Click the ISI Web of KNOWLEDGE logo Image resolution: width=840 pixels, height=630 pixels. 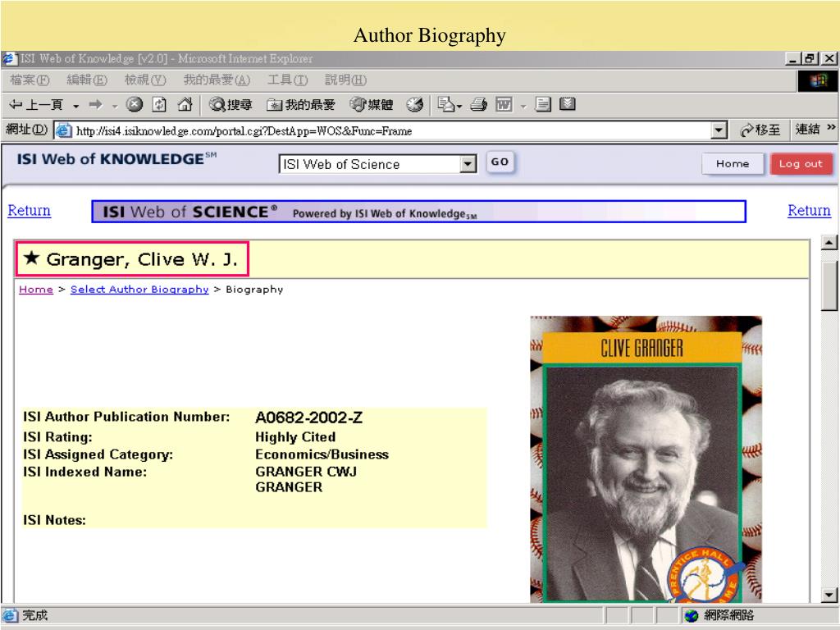click(116, 158)
